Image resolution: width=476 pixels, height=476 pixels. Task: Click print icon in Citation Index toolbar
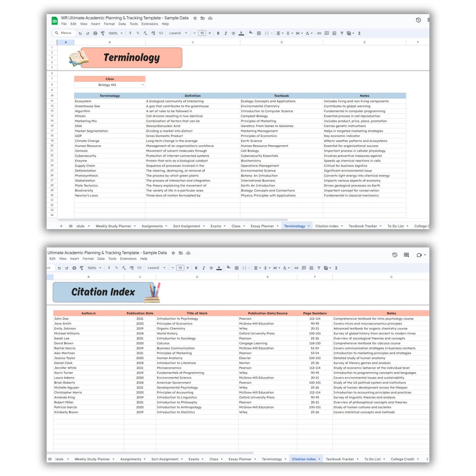(74, 268)
